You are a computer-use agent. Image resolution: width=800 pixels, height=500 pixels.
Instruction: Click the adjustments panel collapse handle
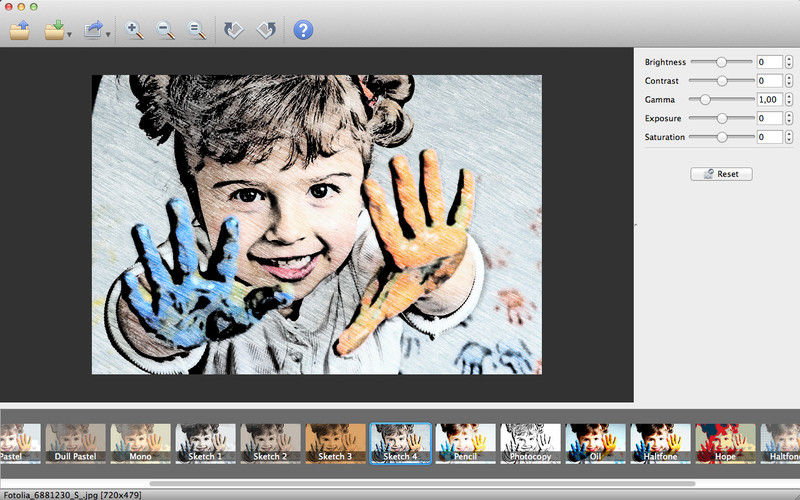pyautogui.click(x=635, y=224)
